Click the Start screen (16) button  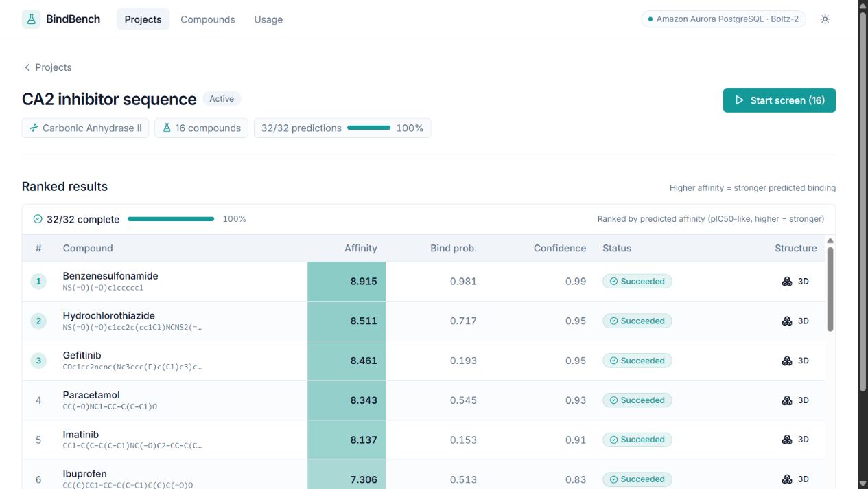[779, 100]
